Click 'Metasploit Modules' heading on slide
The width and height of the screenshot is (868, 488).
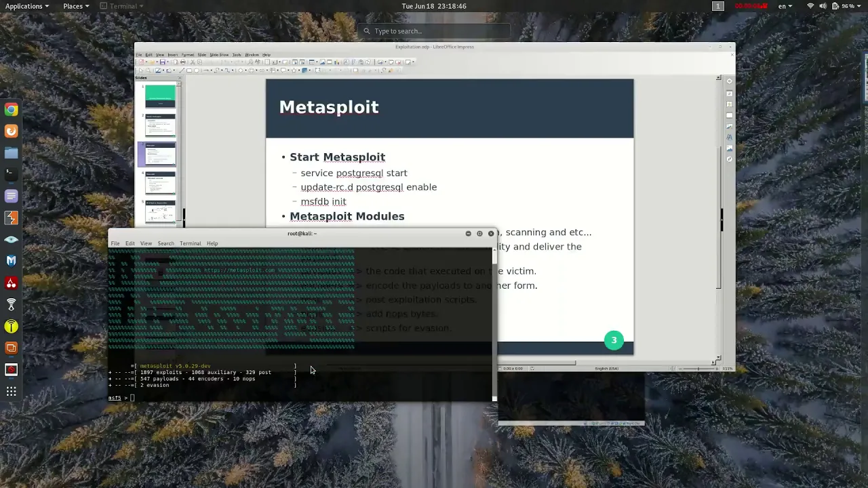click(x=347, y=216)
